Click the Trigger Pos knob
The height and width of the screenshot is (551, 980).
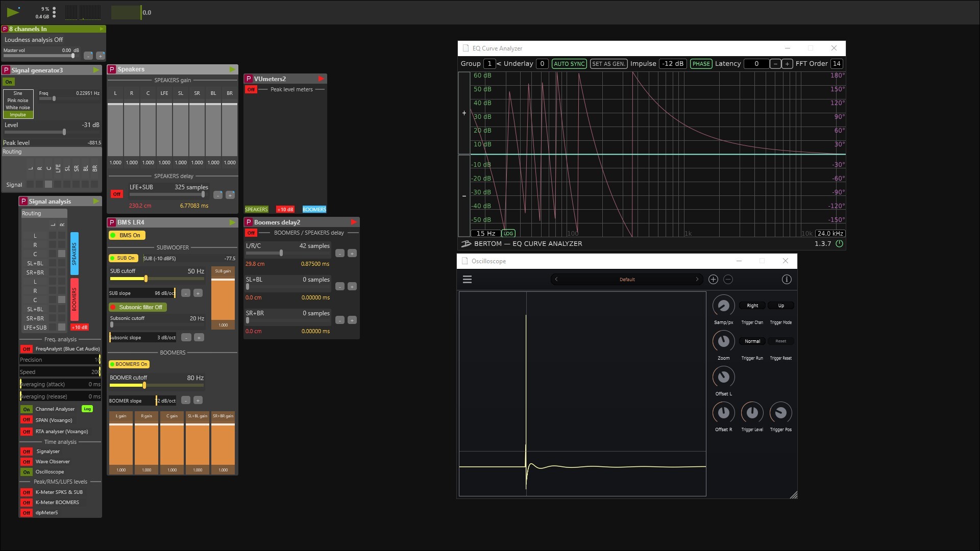(x=780, y=412)
